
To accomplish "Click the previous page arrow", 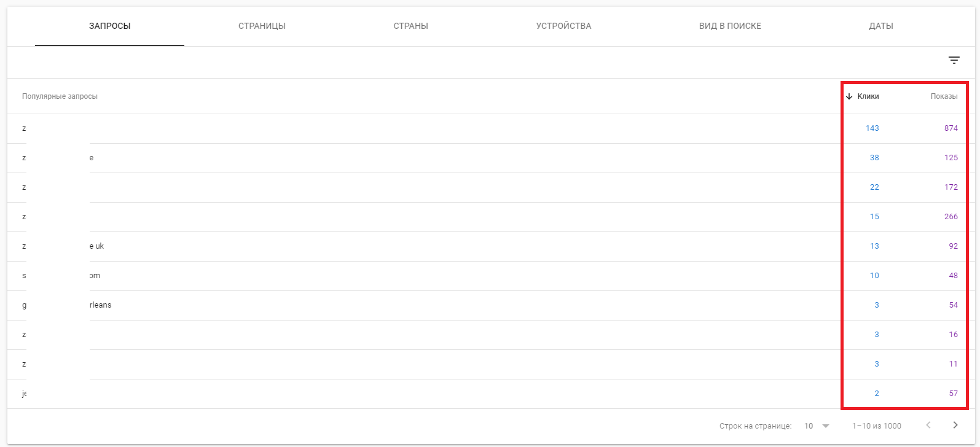I will (928, 426).
